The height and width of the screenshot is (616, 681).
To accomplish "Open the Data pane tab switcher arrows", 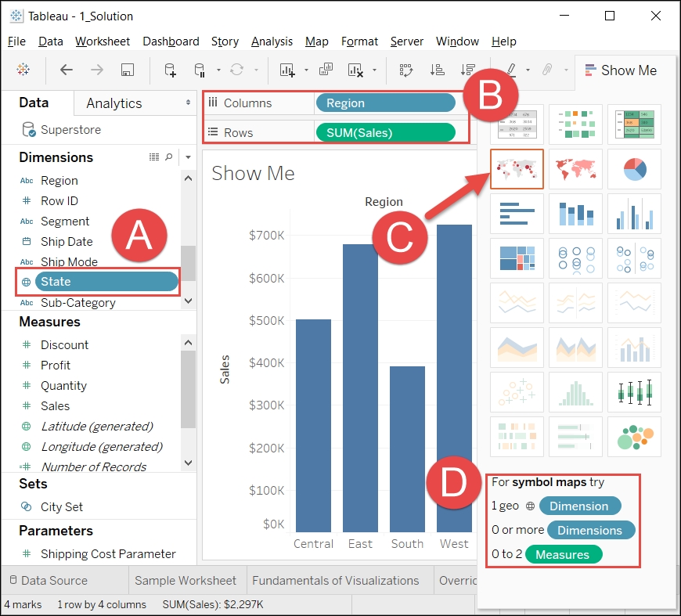I will click(188, 103).
